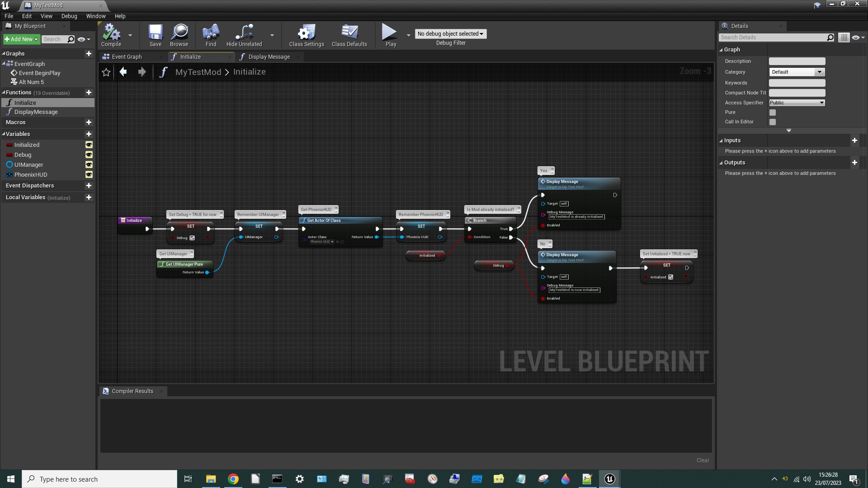Toggle Initialized variable visibility eye
Viewport: 868px width, 488px height.
[89, 145]
